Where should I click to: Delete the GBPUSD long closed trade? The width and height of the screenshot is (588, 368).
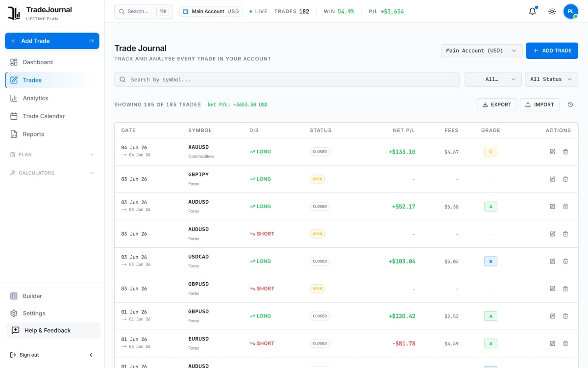tap(565, 316)
